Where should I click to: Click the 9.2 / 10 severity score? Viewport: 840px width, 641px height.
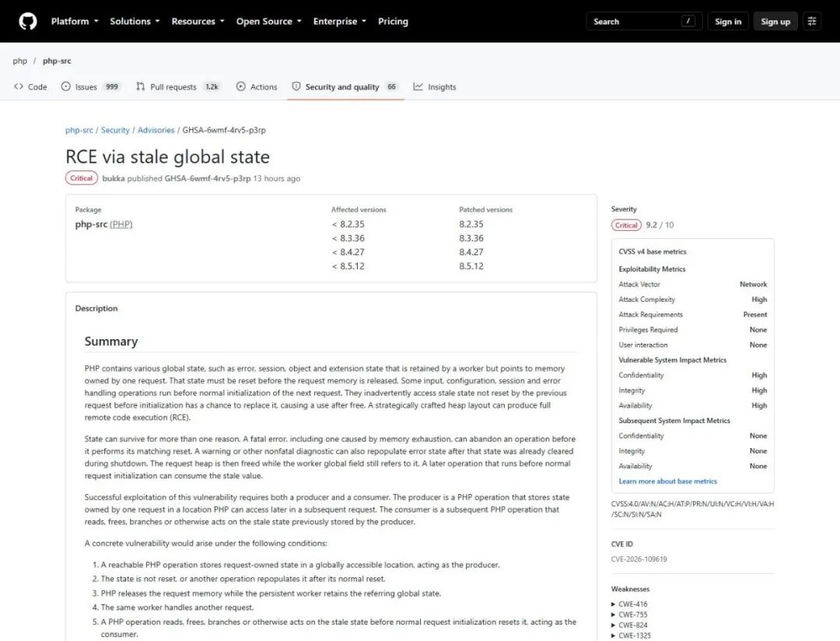(660, 225)
